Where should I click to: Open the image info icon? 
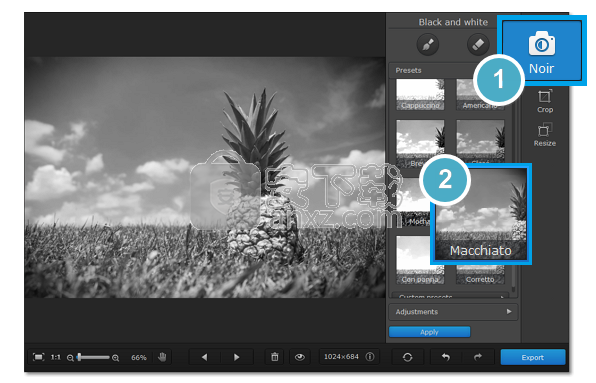(370, 357)
